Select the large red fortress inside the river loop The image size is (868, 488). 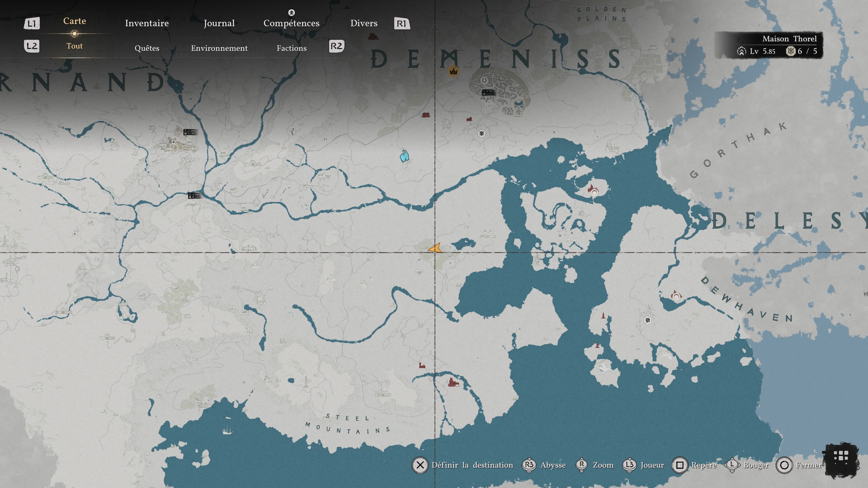453,382
